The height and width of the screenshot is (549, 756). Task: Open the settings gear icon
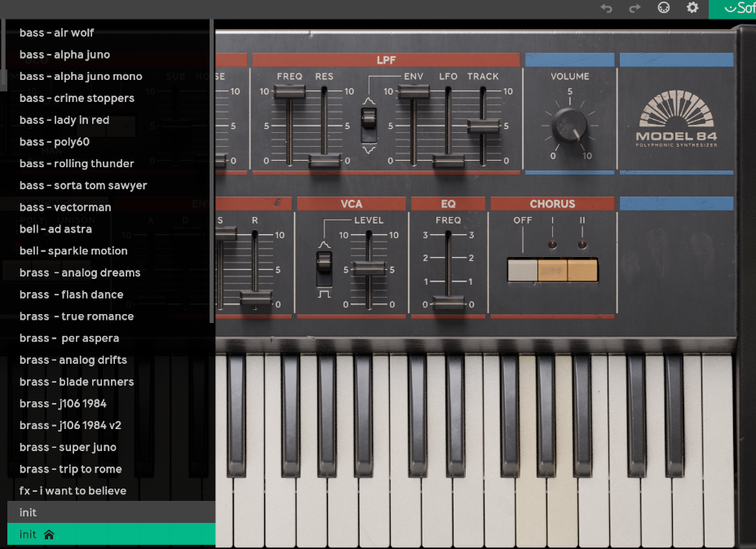click(692, 8)
